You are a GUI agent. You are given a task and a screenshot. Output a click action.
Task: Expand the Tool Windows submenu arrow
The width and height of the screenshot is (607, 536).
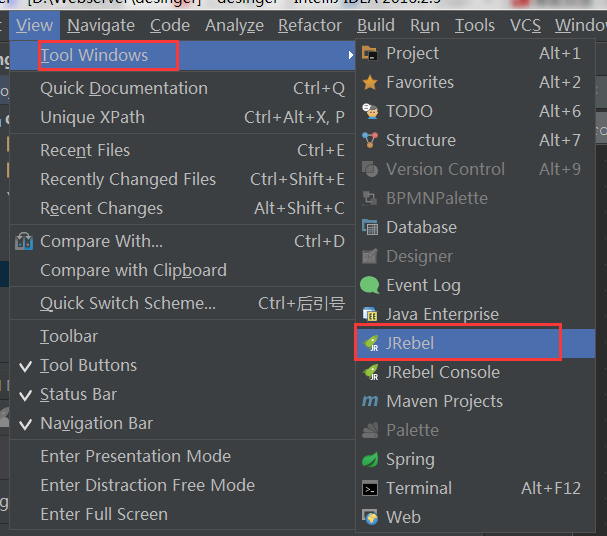coord(350,55)
